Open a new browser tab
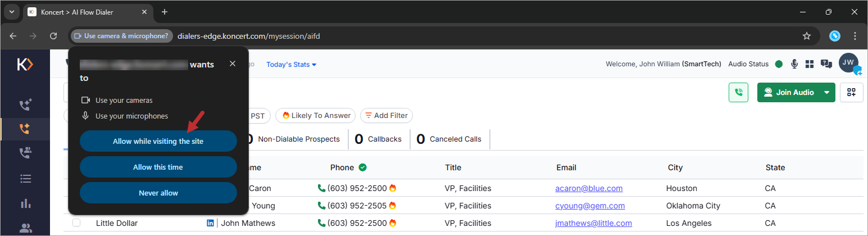 (x=165, y=12)
